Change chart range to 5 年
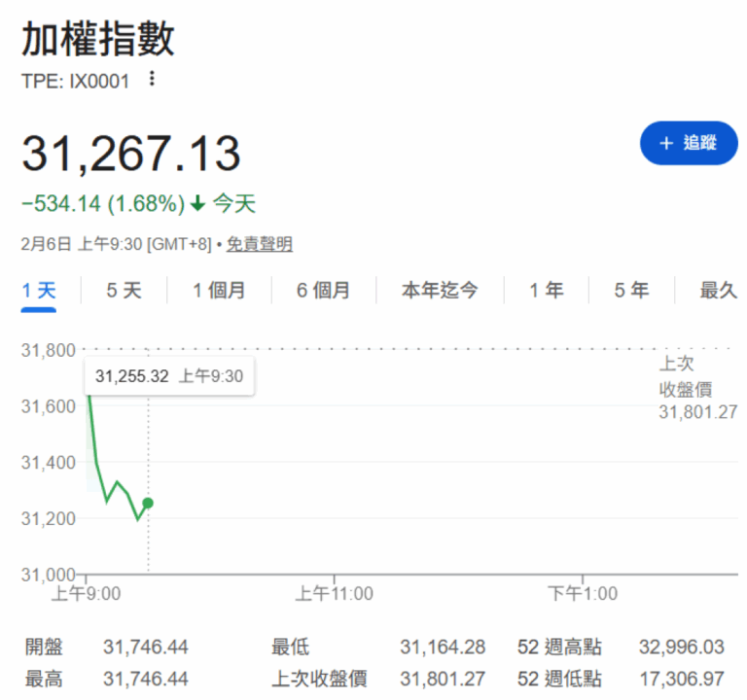 631,290
